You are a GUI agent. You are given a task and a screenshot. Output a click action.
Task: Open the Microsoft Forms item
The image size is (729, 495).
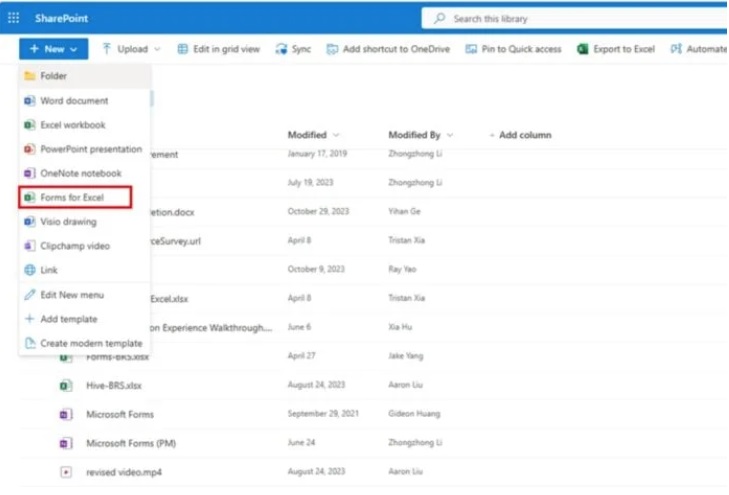(x=120, y=414)
